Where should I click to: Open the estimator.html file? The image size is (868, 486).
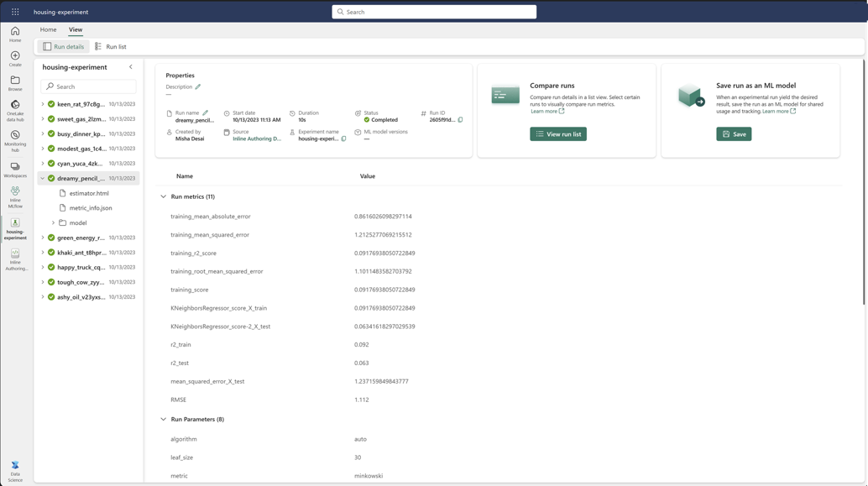coord(89,193)
